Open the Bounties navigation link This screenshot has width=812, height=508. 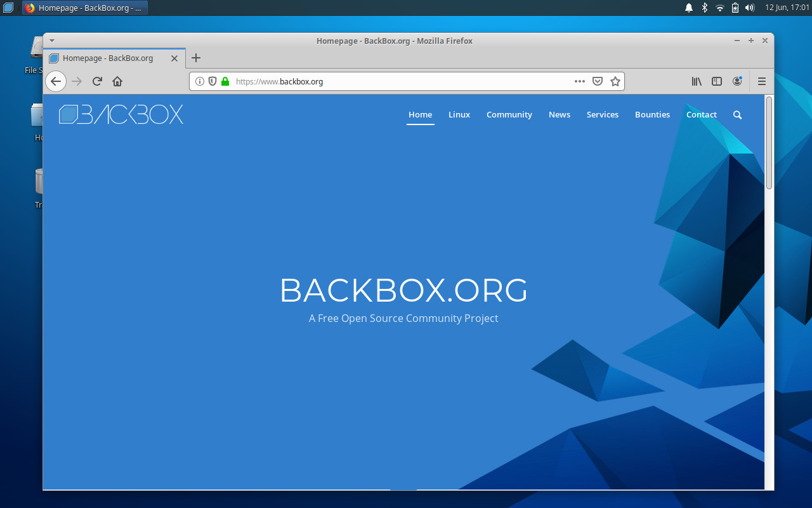(x=653, y=115)
